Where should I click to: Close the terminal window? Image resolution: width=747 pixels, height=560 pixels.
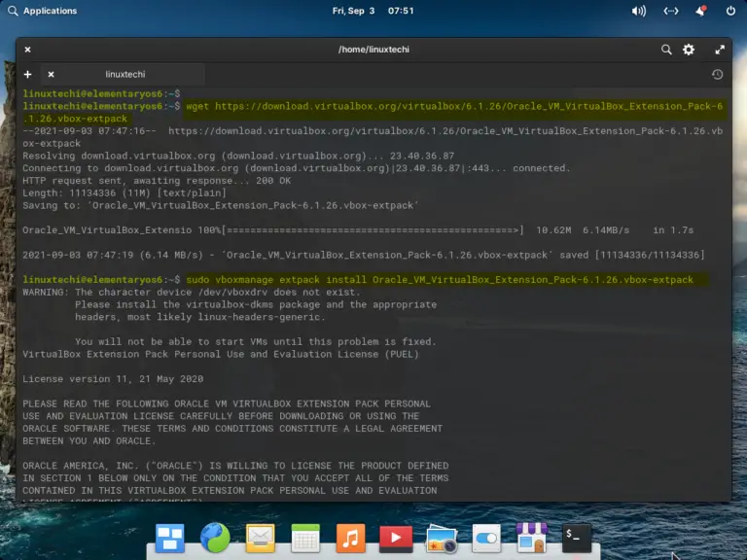coord(27,50)
